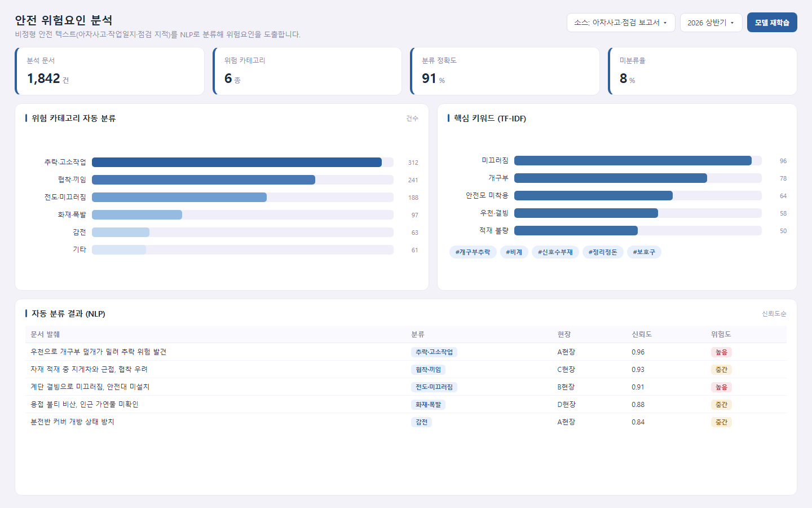This screenshot has height=508, width=812.
Task: Click the 미끄러짐 keyword bar
Action: [633, 161]
